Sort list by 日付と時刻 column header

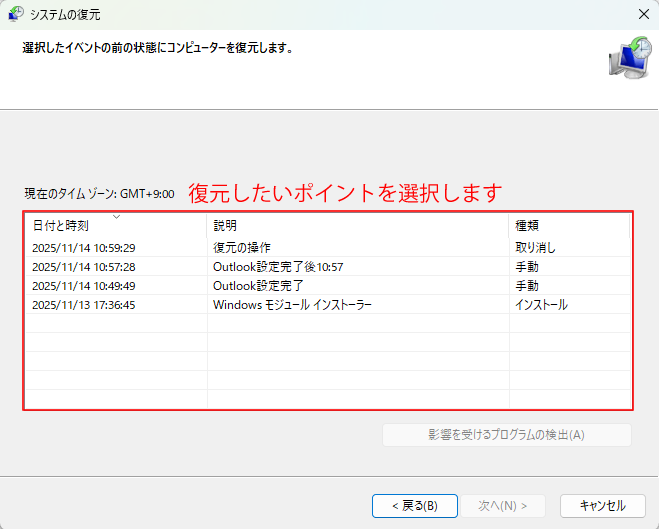[60, 226]
